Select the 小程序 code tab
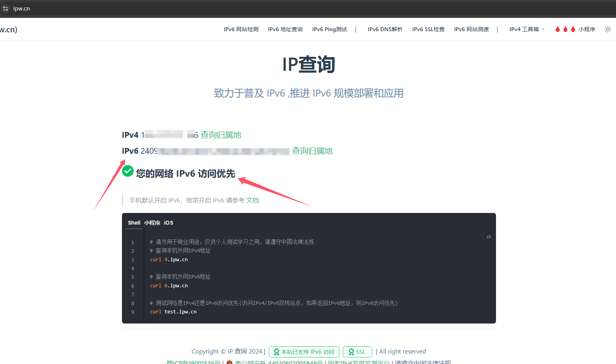 [152, 223]
